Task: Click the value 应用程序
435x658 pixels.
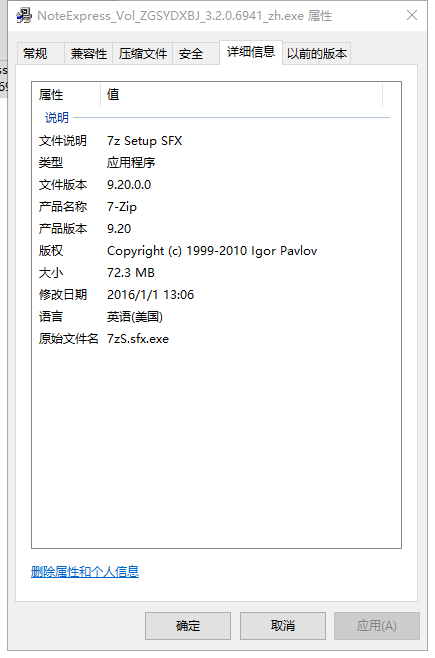Action: (131, 162)
